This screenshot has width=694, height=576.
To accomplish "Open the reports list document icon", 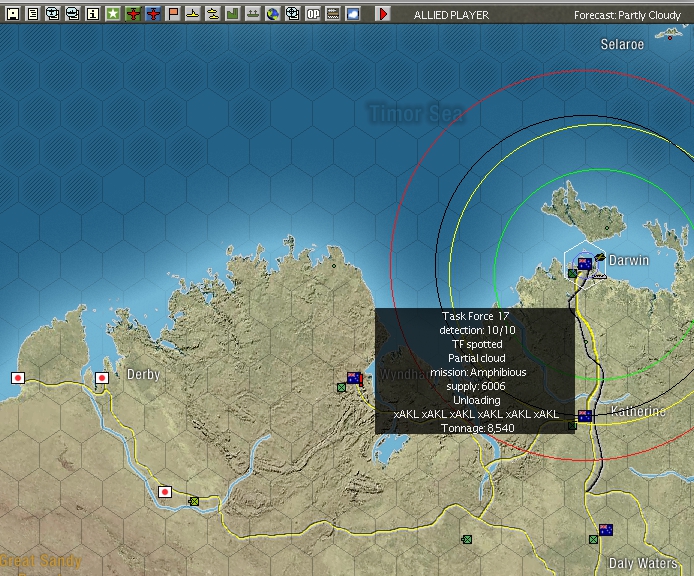I will pyautogui.click(x=33, y=14).
